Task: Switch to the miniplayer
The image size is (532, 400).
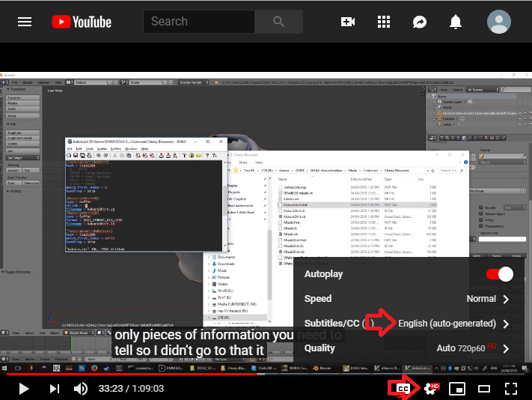Action: click(x=457, y=389)
